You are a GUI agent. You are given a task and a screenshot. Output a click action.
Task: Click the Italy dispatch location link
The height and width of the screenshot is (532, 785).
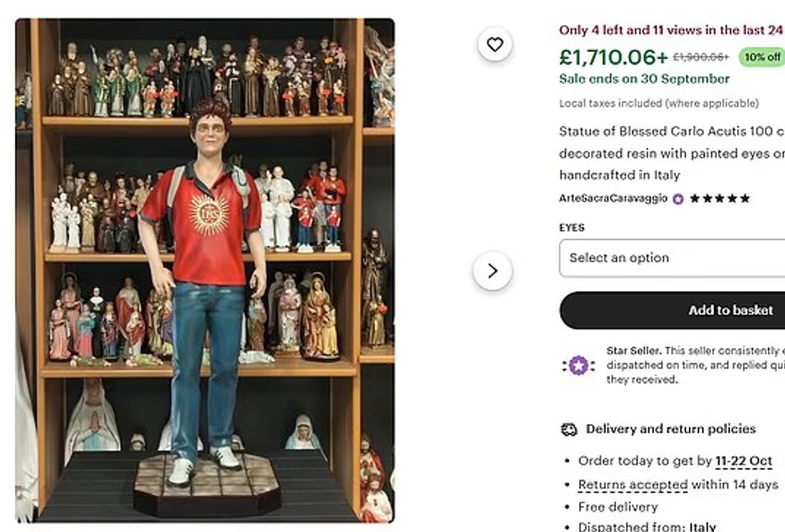click(x=703, y=527)
